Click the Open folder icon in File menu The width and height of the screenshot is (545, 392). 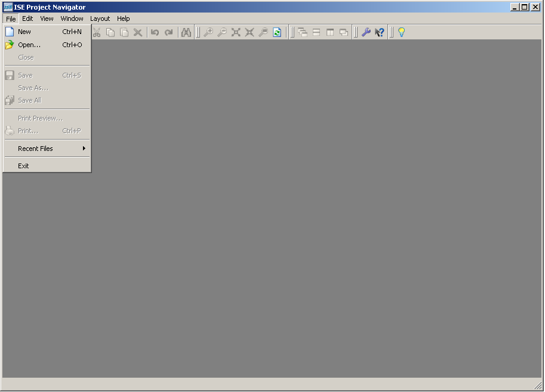point(10,45)
